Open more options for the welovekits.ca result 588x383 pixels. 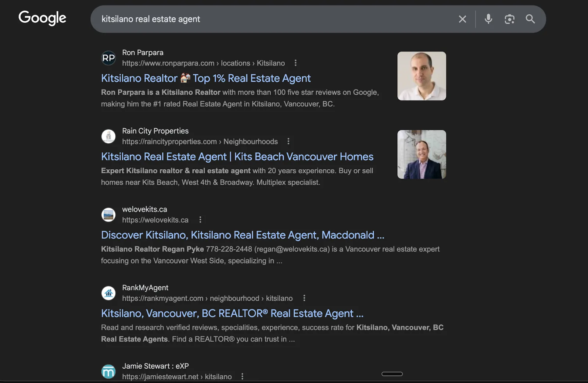point(200,220)
